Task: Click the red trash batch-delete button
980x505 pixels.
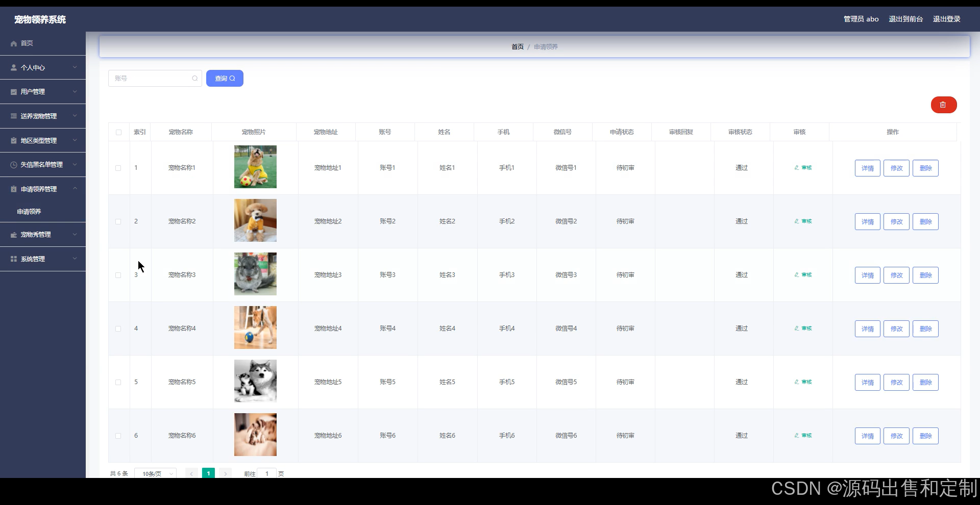Action: click(x=943, y=105)
